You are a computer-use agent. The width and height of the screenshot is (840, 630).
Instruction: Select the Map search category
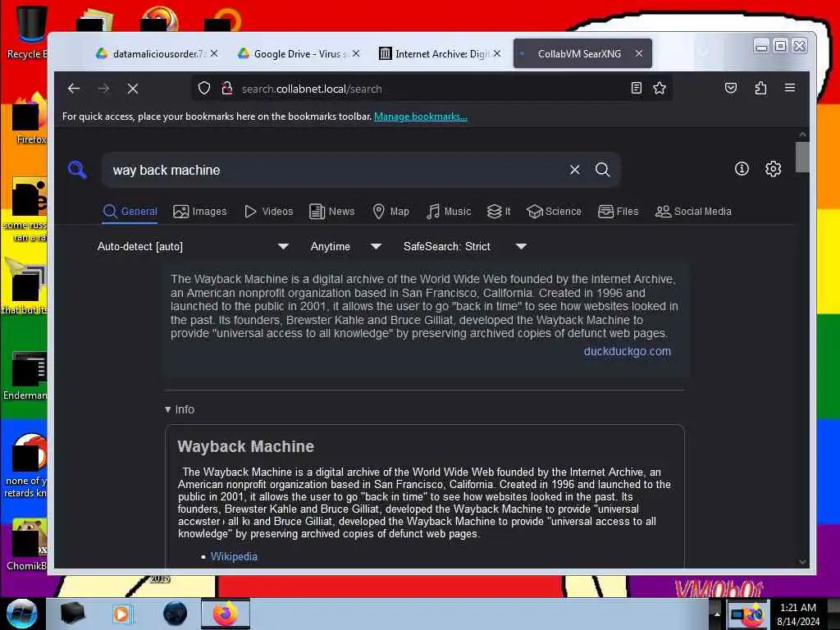[390, 212]
